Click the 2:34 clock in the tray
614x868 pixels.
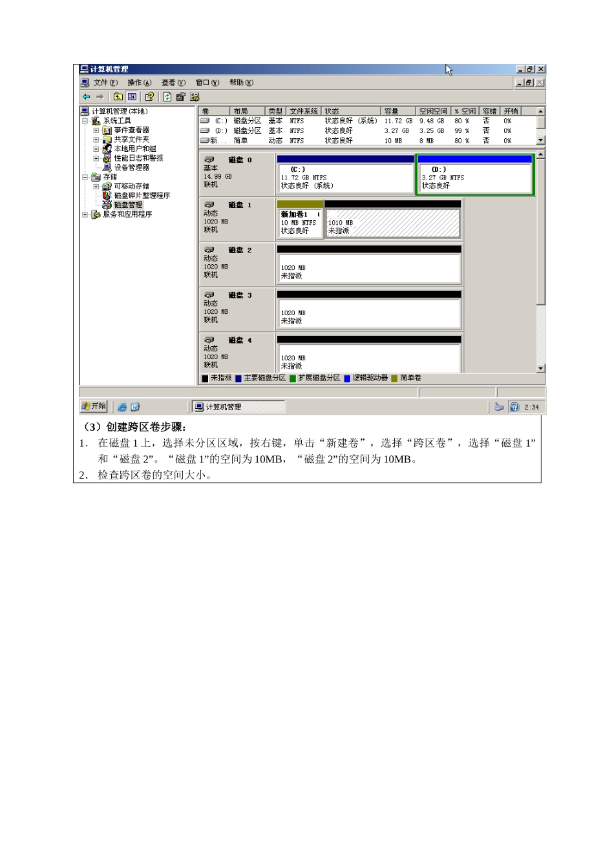[531, 408]
